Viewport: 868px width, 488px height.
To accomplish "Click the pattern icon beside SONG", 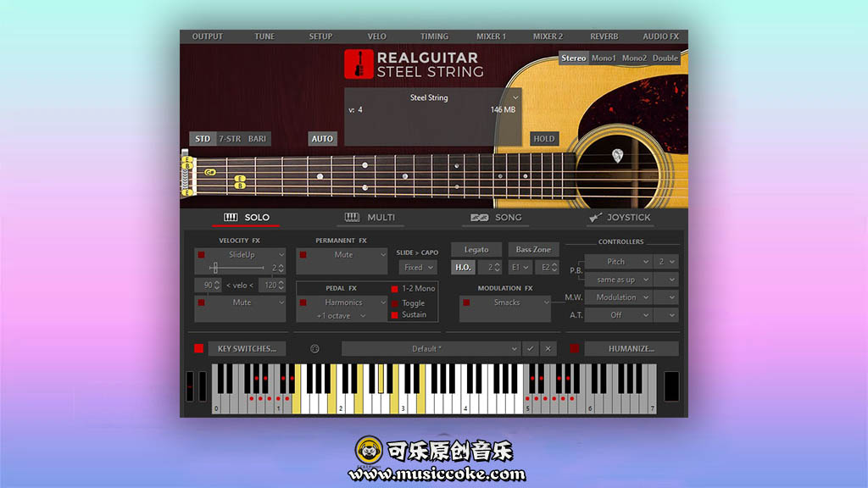I will pos(480,218).
